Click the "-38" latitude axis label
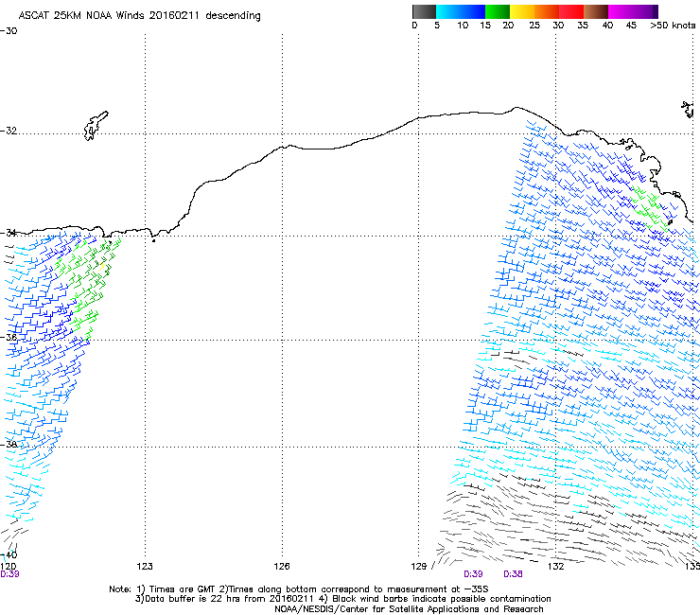Screen dimensions: 700x615 [9, 445]
